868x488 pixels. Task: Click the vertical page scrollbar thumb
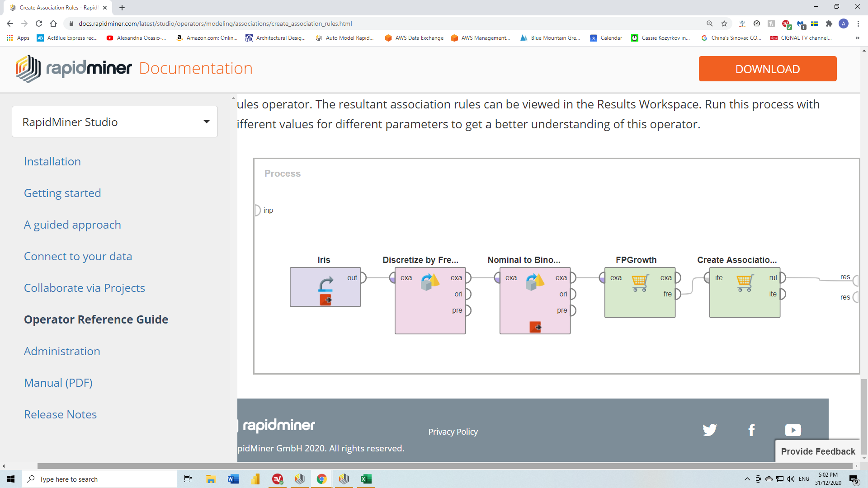(x=864, y=416)
